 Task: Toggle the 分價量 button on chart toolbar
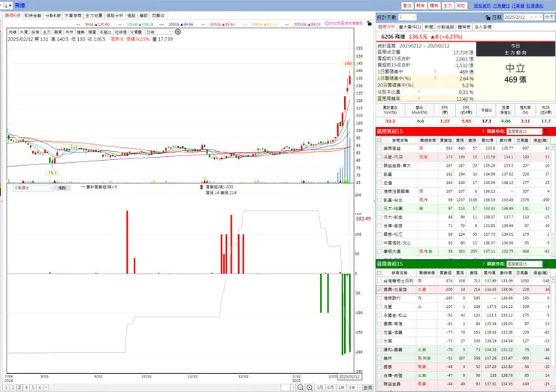pos(136,32)
